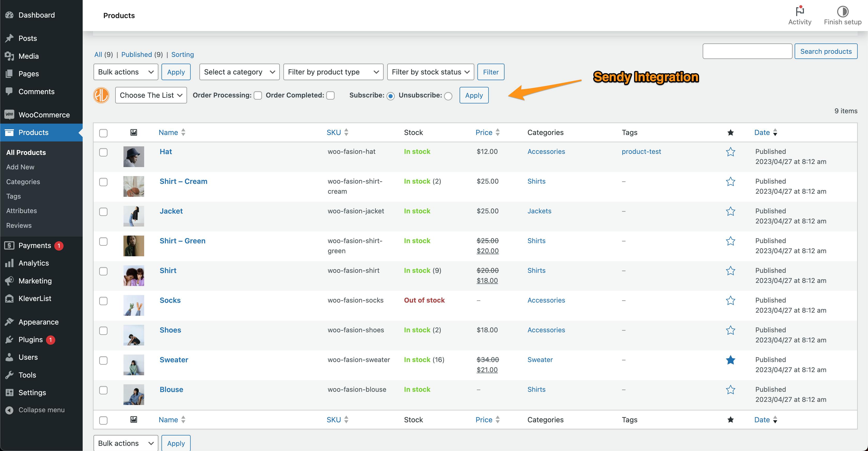The image size is (868, 451).
Task: Click Apply in Sendy integration row
Action: click(474, 95)
